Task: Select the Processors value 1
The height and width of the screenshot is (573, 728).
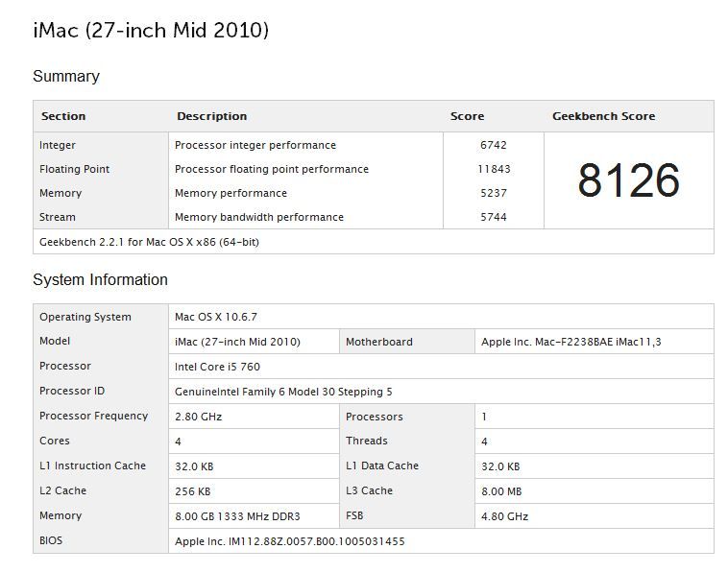Action: pyautogui.click(x=484, y=417)
